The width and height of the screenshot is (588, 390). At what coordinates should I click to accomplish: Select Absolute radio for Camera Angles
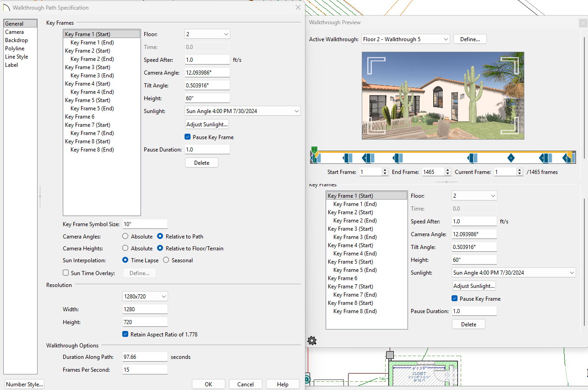(125, 237)
